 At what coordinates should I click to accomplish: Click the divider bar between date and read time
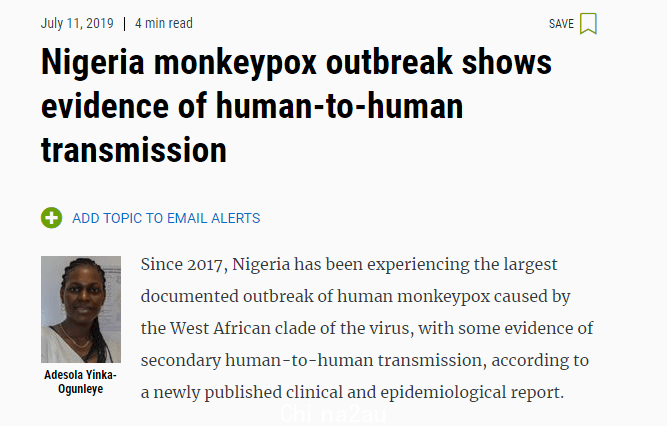(x=124, y=24)
